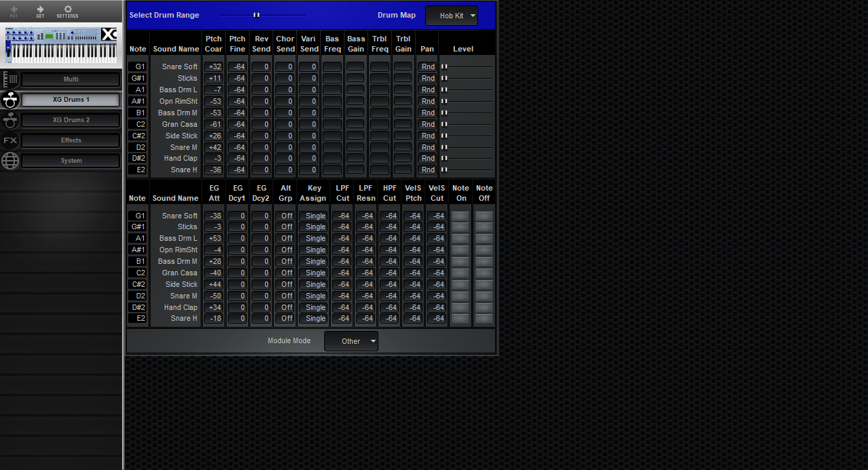Click the GET arrow icon in toolbar
The width and height of the screenshot is (868, 470).
40,11
